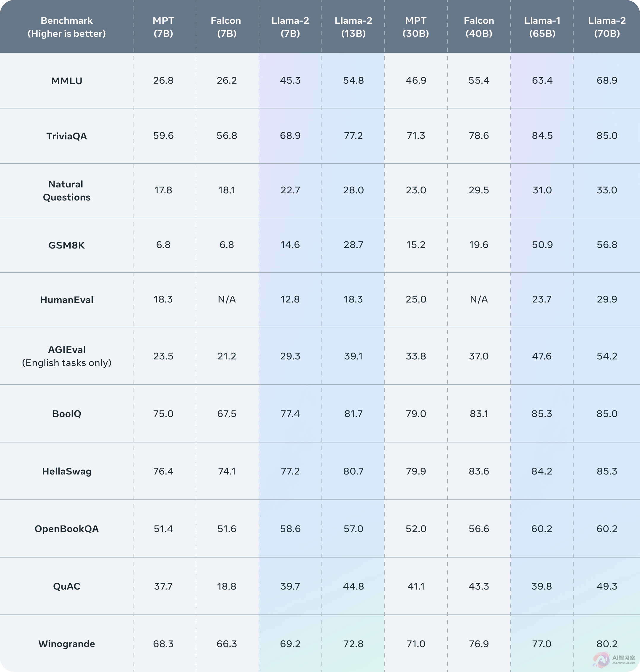Select the HellaSwag row label

[66, 471]
